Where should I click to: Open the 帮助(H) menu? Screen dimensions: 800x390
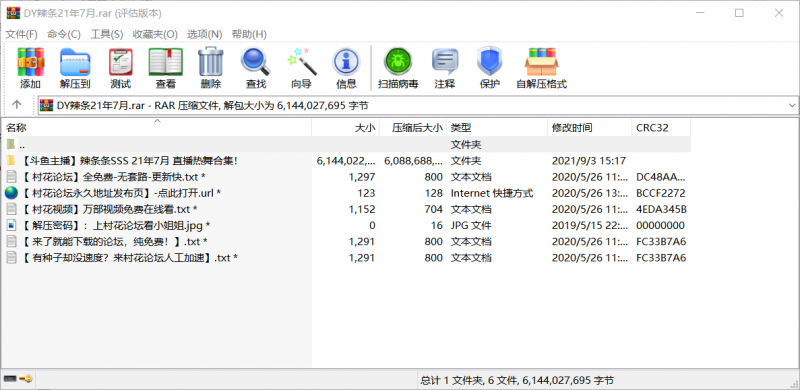click(x=249, y=34)
